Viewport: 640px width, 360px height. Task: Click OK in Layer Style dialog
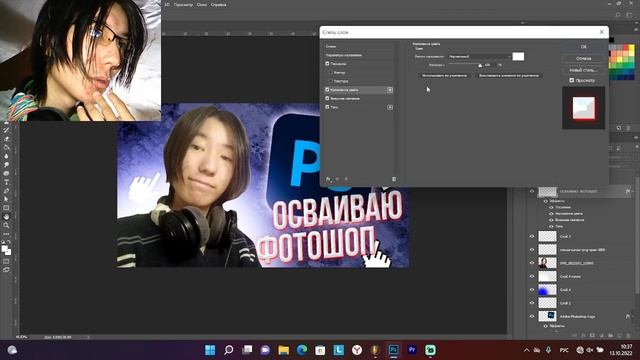click(583, 47)
